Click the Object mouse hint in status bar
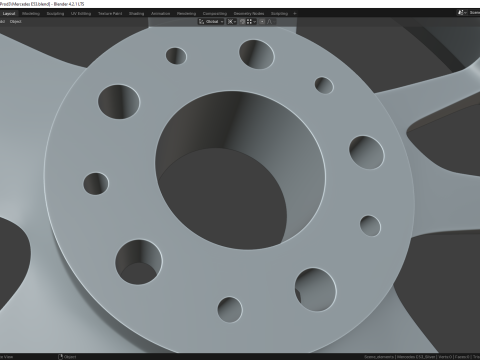480x360 pixels. [67, 357]
